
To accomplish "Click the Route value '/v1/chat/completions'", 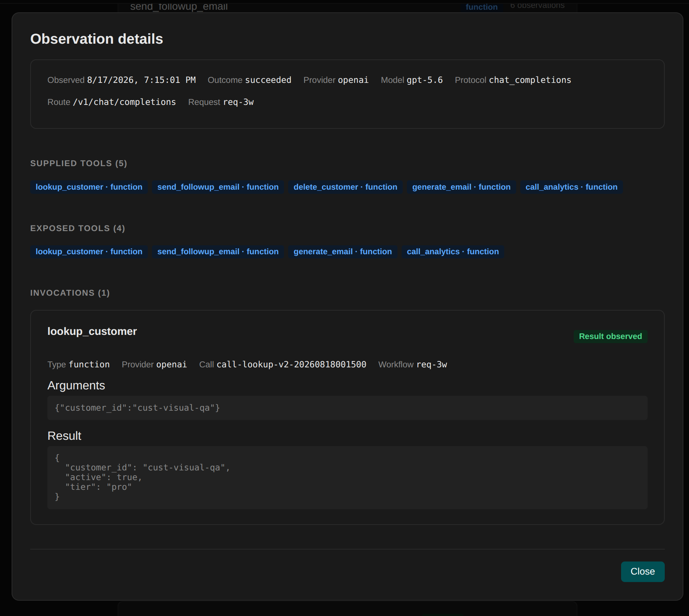I will [x=124, y=102].
